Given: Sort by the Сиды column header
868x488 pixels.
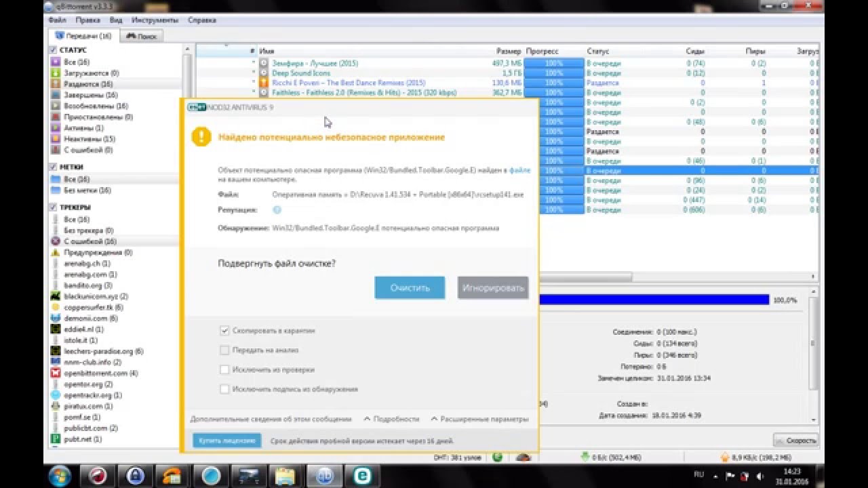Looking at the screenshot, I should pyautogui.click(x=694, y=51).
